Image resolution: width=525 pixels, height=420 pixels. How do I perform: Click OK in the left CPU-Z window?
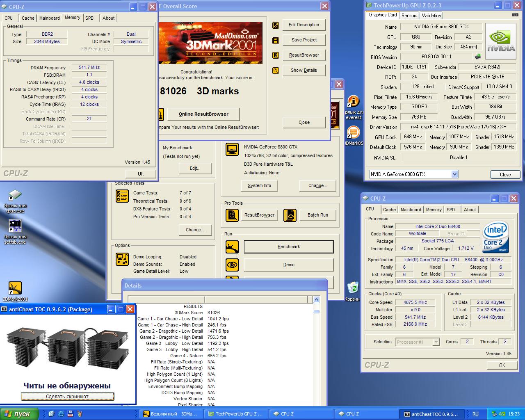[x=141, y=173]
